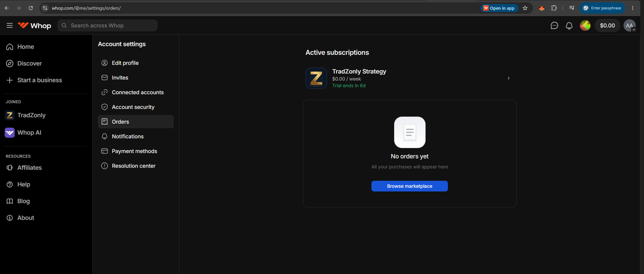Click the plus icon for Start a business

click(x=10, y=80)
